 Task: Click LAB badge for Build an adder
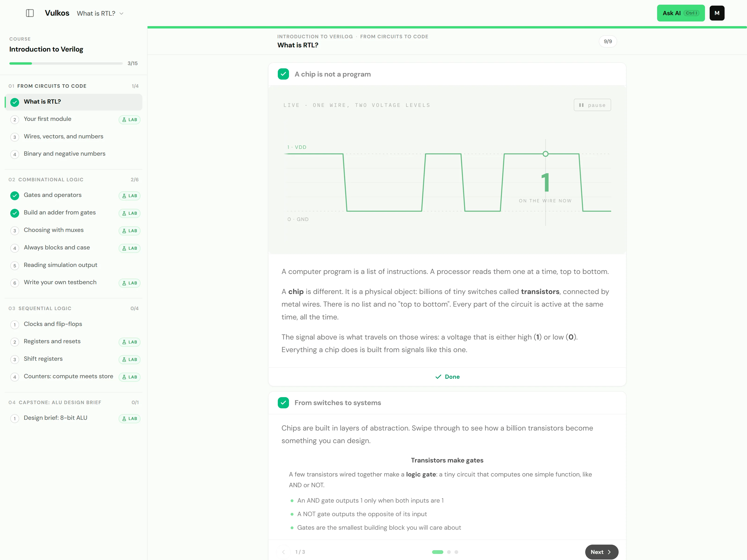pos(129,213)
